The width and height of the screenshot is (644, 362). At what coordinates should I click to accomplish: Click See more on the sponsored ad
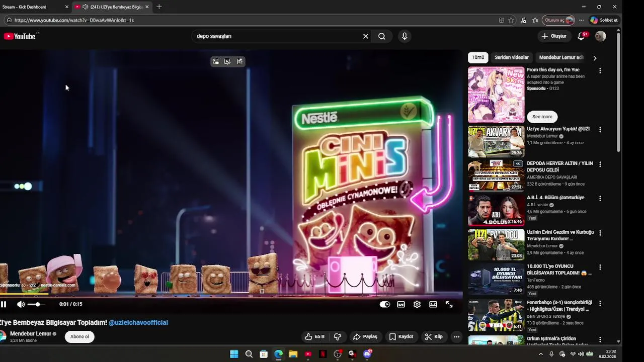[x=542, y=117]
